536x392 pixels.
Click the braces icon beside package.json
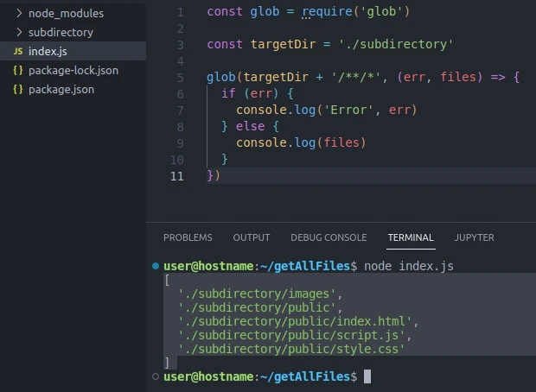click(x=18, y=90)
